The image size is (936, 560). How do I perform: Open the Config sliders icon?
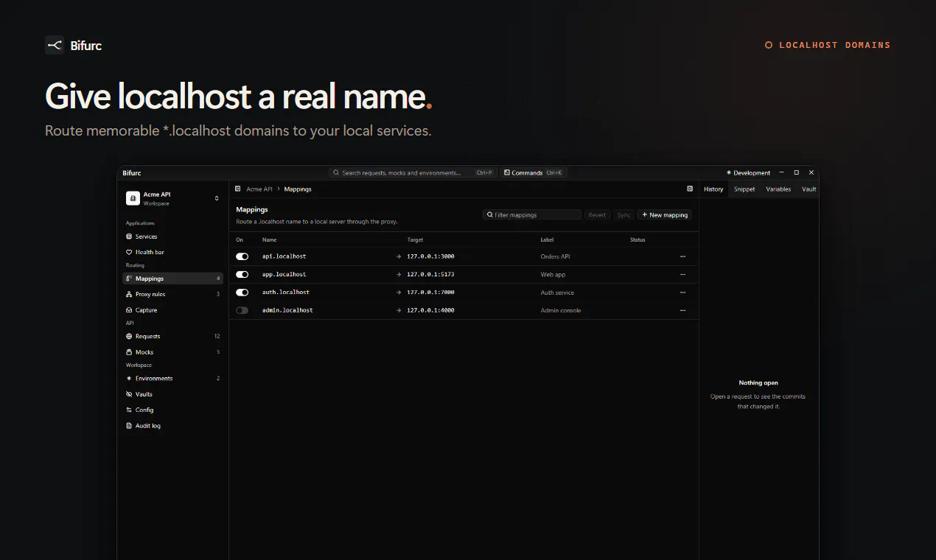tap(129, 410)
